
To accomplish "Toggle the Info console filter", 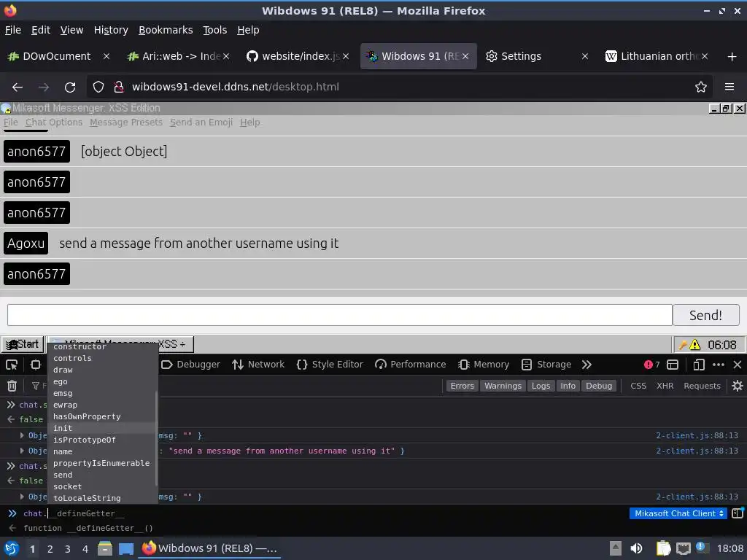I will [568, 386].
